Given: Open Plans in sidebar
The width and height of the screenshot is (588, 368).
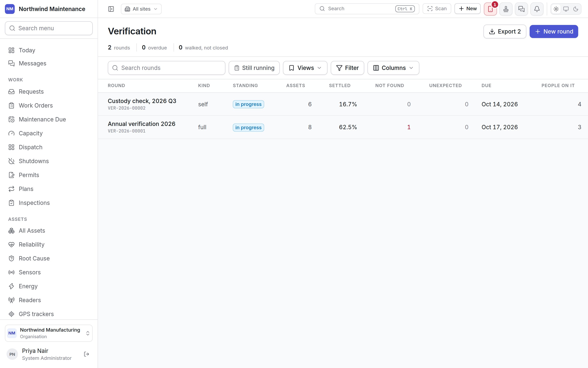Looking at the screenshot, I should [x=49, y=189].
